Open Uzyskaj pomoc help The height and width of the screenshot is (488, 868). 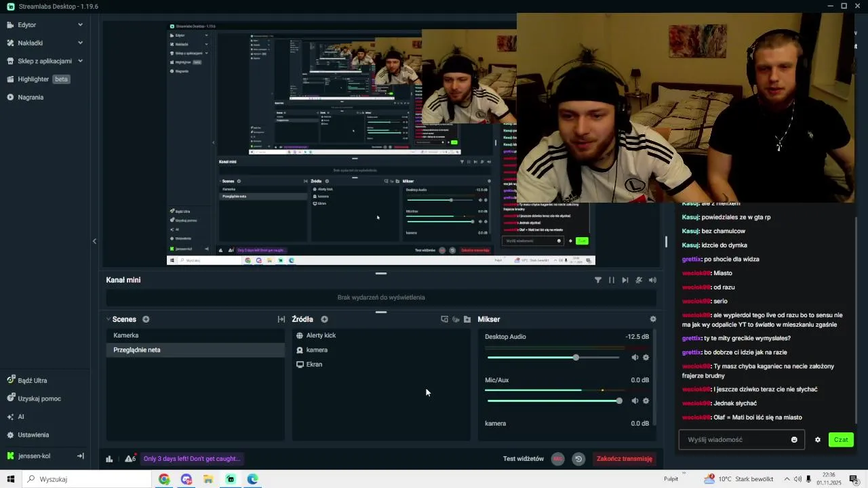(x=34, y=399)
